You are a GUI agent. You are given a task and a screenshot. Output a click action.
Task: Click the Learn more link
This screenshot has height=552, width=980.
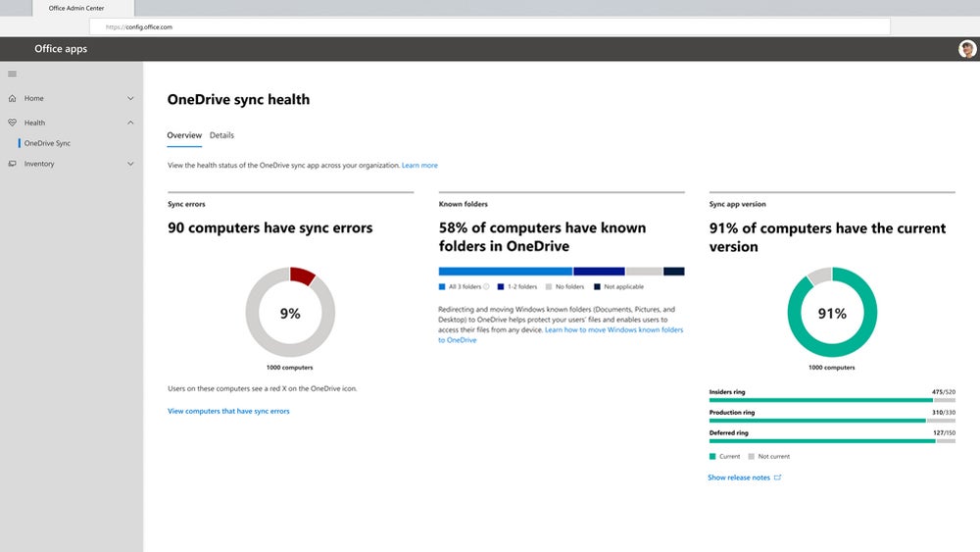[x=419, y=165]
